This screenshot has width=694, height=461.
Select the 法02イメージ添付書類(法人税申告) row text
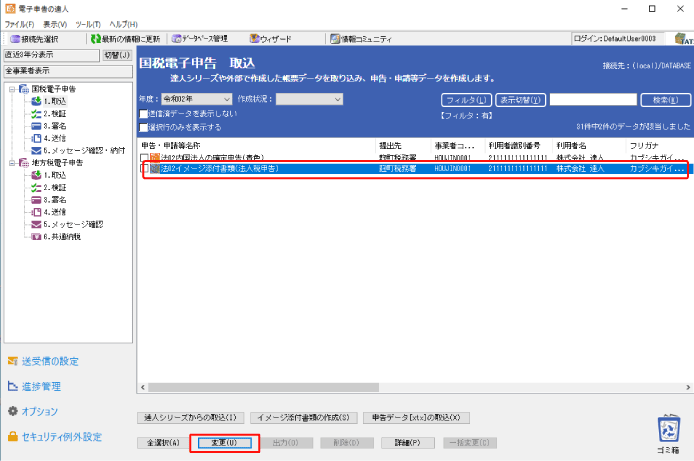click(x=220, y=169)
